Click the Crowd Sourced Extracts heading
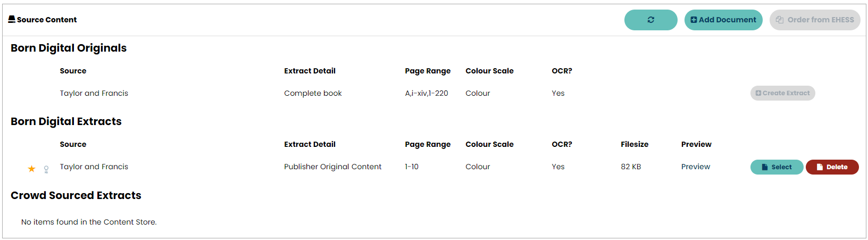868x240 pixels. (76, 195)
